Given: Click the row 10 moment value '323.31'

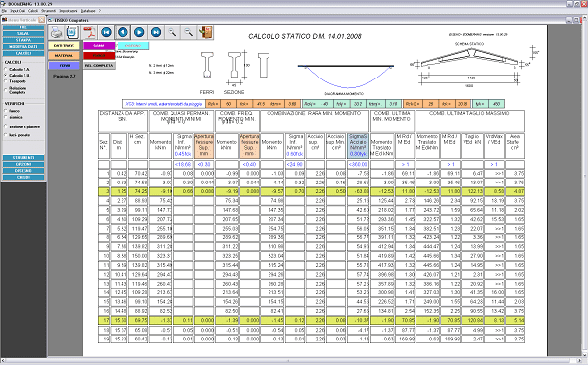Looking at the screenshot, I should pos(161,256).
